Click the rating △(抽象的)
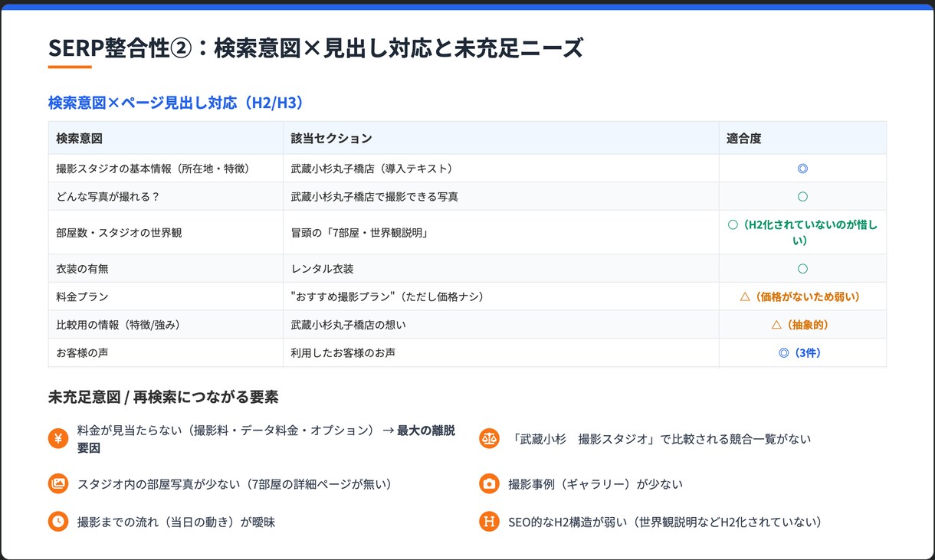The height and width of the screenshot is (560, 935). coord(802,325)
